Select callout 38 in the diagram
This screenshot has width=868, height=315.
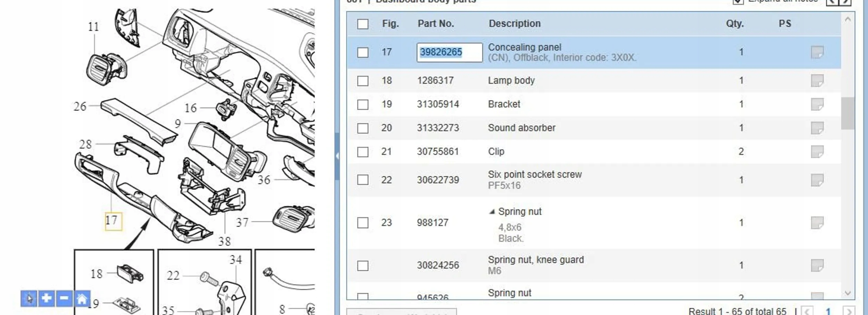pos(224,241)
